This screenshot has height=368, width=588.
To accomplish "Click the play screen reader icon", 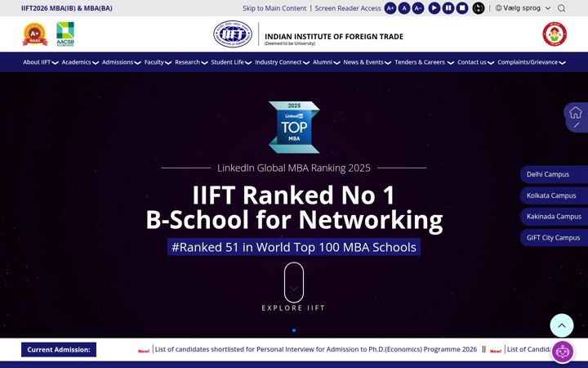I will pyautogui.click(x=434, y=8).
